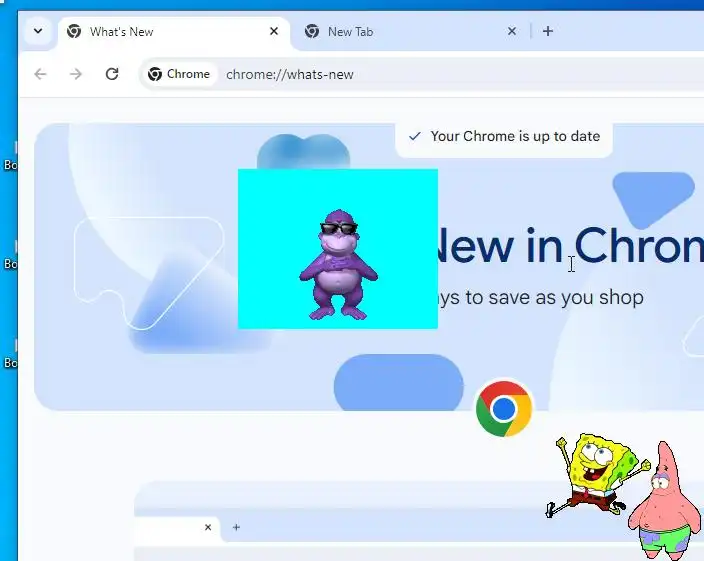Click the purple gorilla with sunglasses
Screen dimensions: 704x561
tap(339, 264)
